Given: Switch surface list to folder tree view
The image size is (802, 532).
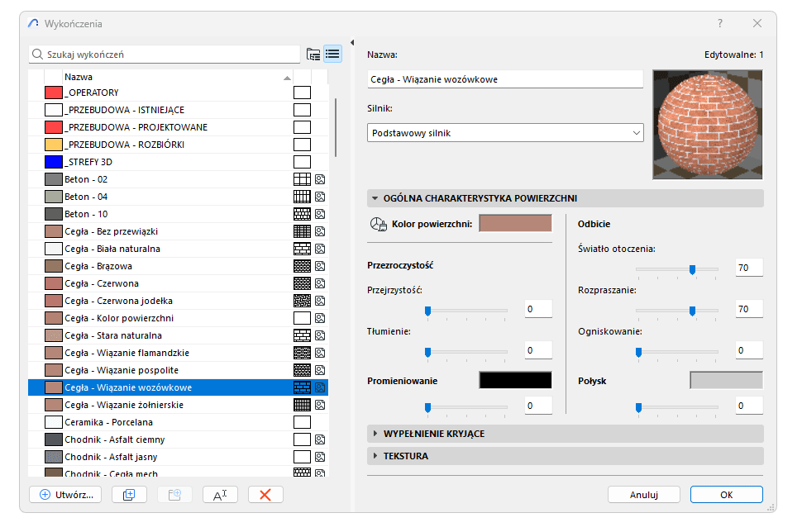Looking at the screenshot, I should (x=313, y=53).
